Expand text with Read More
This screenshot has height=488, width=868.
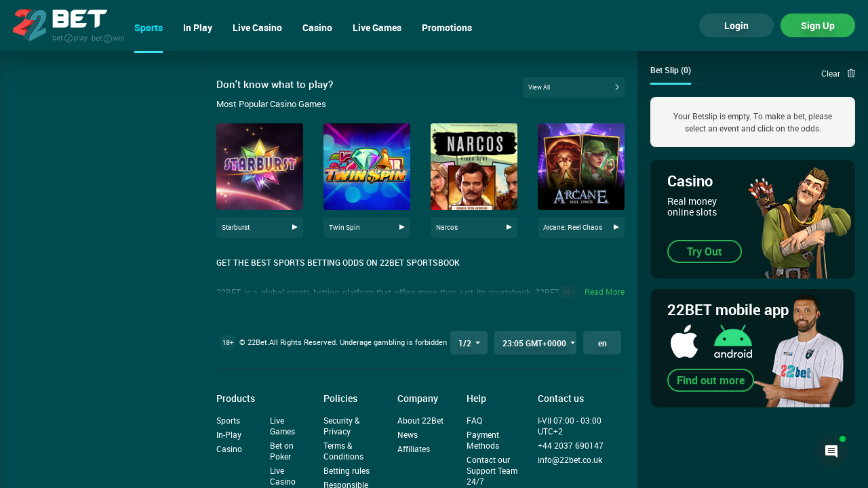pos(604,292)
